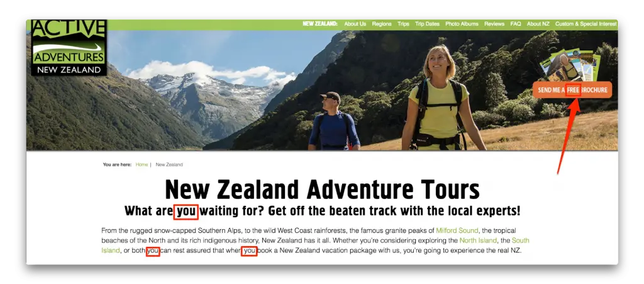Select About NZ in navigation
The width and height of the screenshot is (644, 284).
(x=538, y=24)
